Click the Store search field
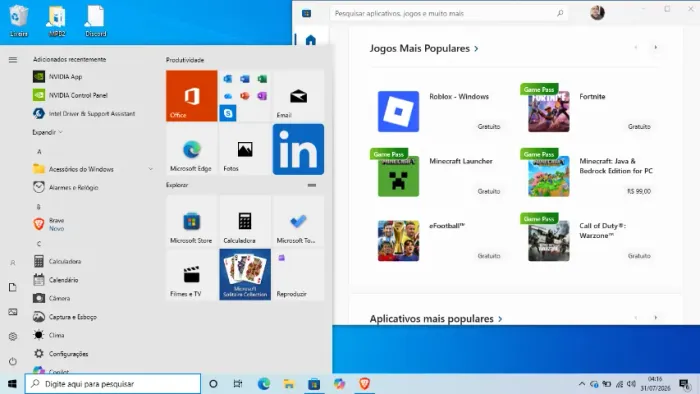This screenshot has width=700, height=394. click(x=449, y=13)
